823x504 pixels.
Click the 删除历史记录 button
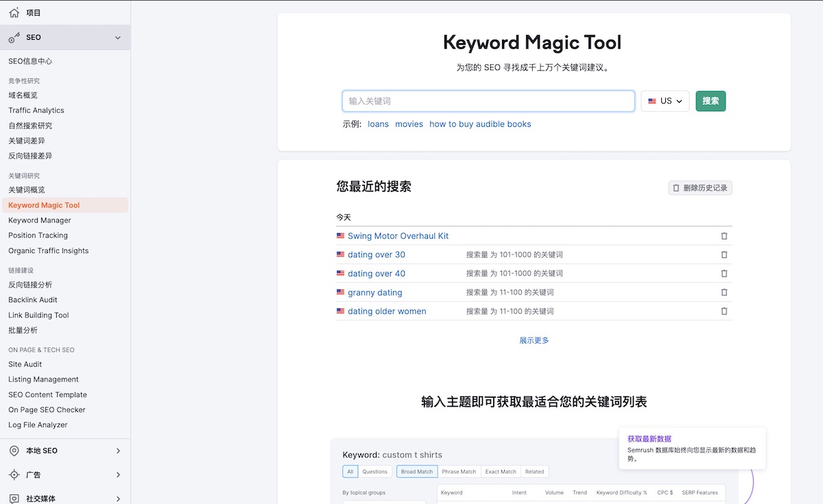click(x=700, y=188)
